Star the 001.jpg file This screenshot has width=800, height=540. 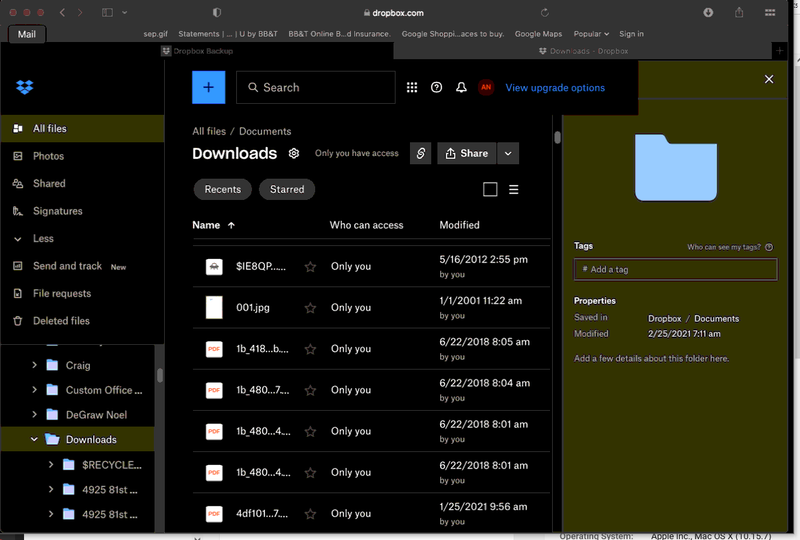point(310,308)
